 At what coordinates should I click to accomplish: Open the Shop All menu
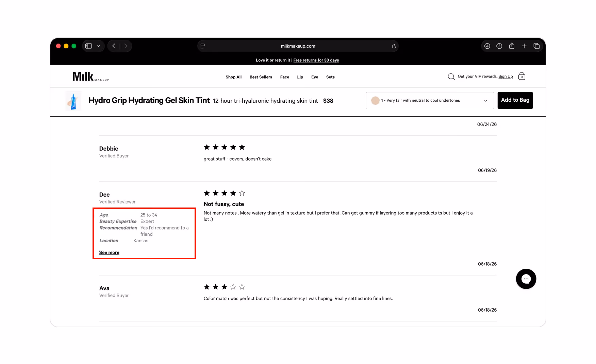[x=234, y=77]
